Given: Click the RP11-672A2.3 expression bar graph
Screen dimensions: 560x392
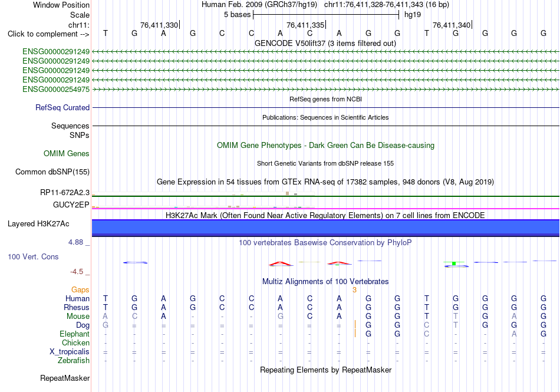Looking at the screenshot, I should (x=203, y=194).
